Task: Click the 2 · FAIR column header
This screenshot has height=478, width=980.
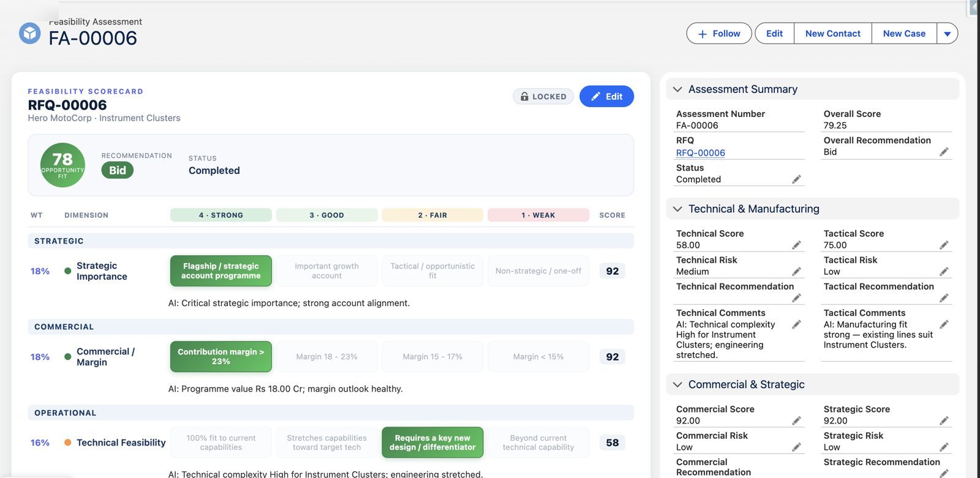Action: point(432,215)
